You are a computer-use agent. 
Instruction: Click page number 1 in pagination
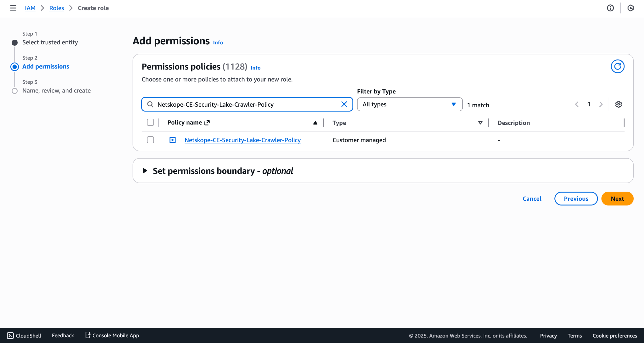(589, 104)
